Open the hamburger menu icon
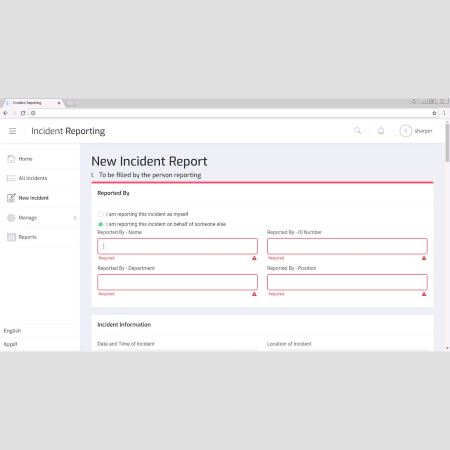This screenshot has height=450, width=450. pyautogui.click(x=12, y=131)
